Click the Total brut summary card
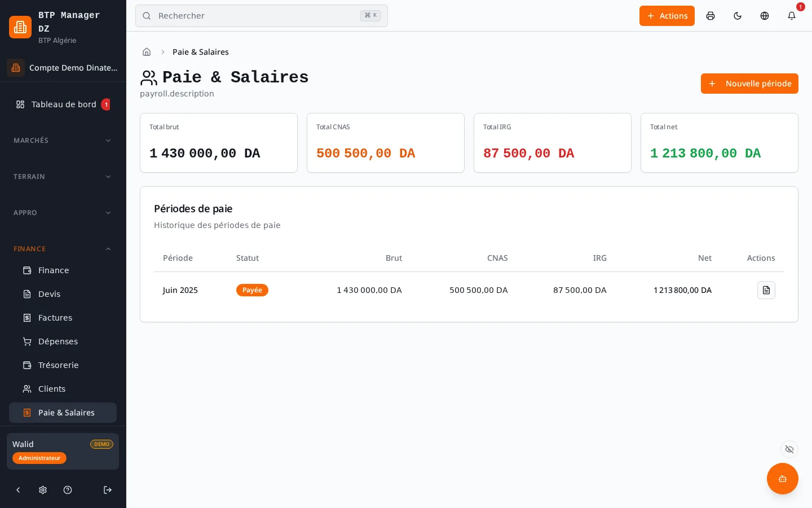 (219, 143)
